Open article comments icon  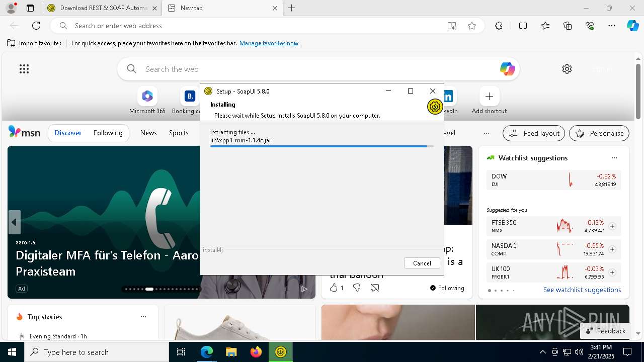[375, 288]
